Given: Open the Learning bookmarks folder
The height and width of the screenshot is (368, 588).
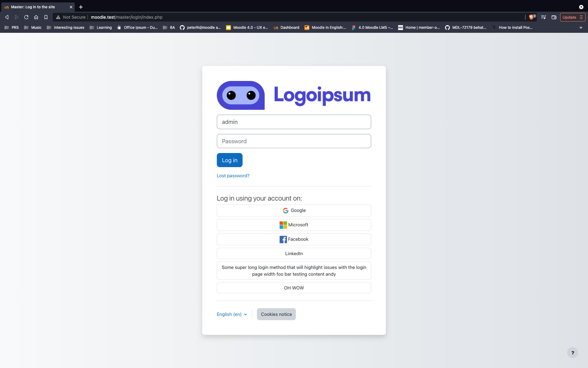Looking at the screenshot, I should [101, 28].
